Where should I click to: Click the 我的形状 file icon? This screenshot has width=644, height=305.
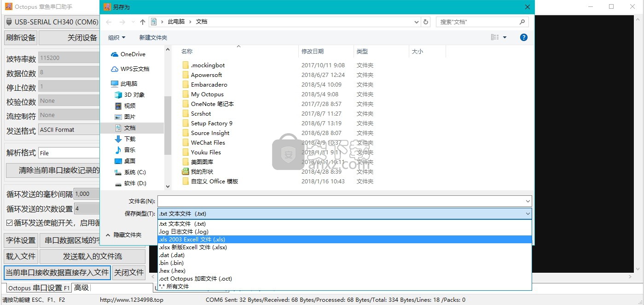point(186,171)
